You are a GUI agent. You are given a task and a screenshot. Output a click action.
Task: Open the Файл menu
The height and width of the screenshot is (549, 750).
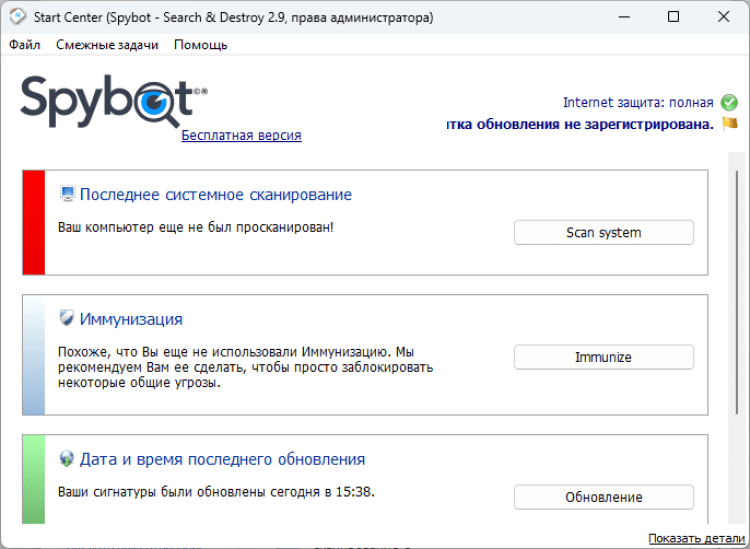tap(25, 45)
